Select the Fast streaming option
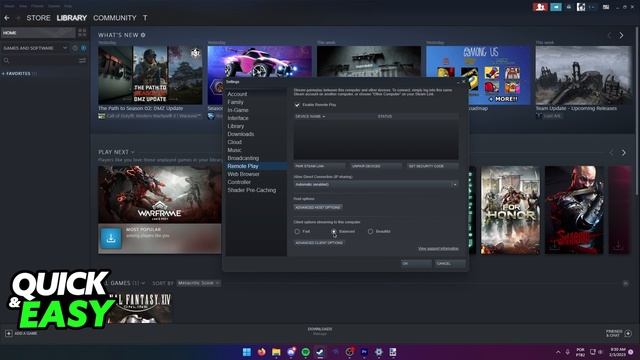 coord(297,231)
